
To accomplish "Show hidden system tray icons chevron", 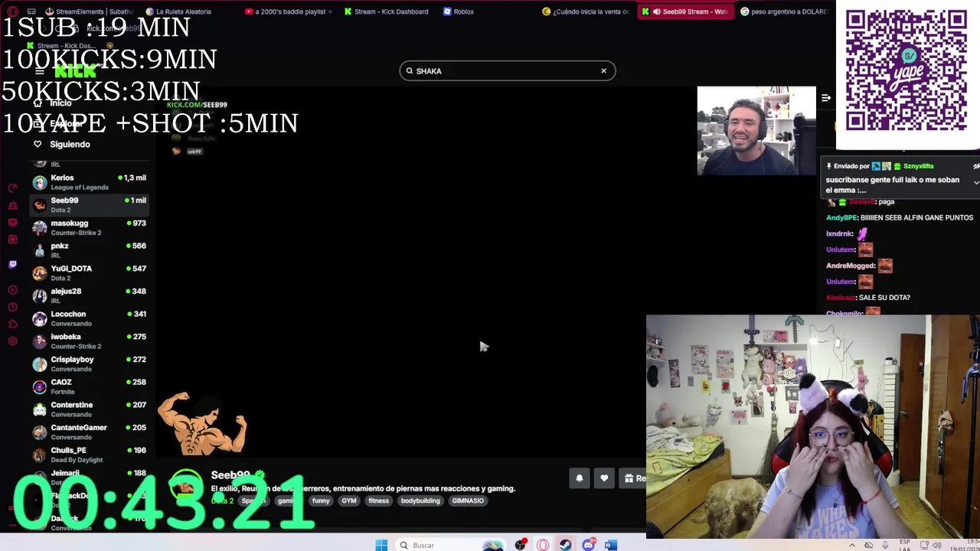I will tap(852, 546).
